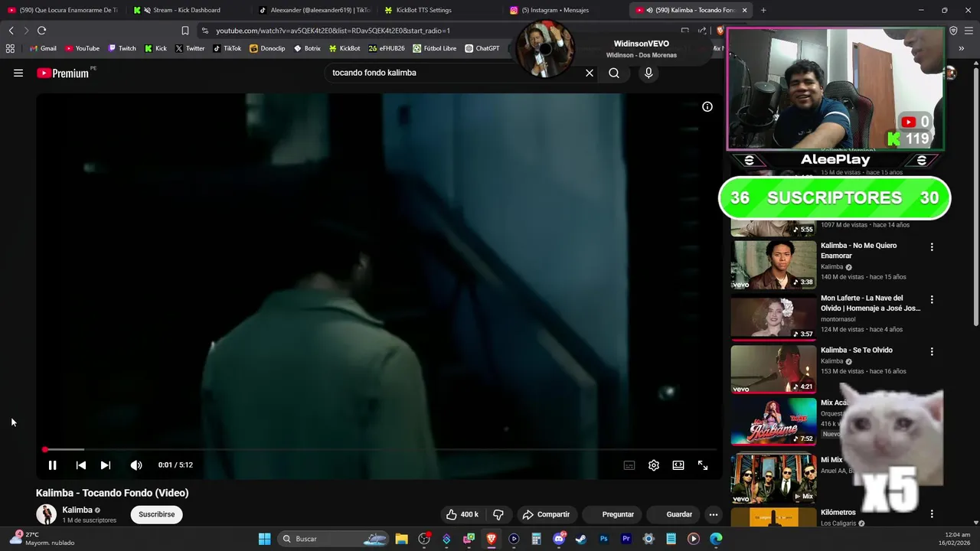Show more bookmarks chevron
The width and height of the screenshot is (980, 551).
[961, 48]
